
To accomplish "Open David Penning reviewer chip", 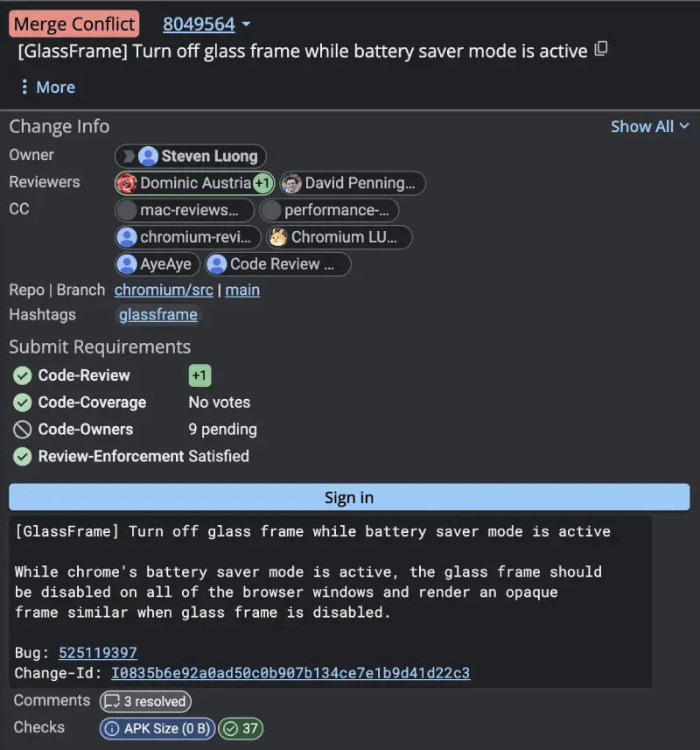I will coord(353,183).
